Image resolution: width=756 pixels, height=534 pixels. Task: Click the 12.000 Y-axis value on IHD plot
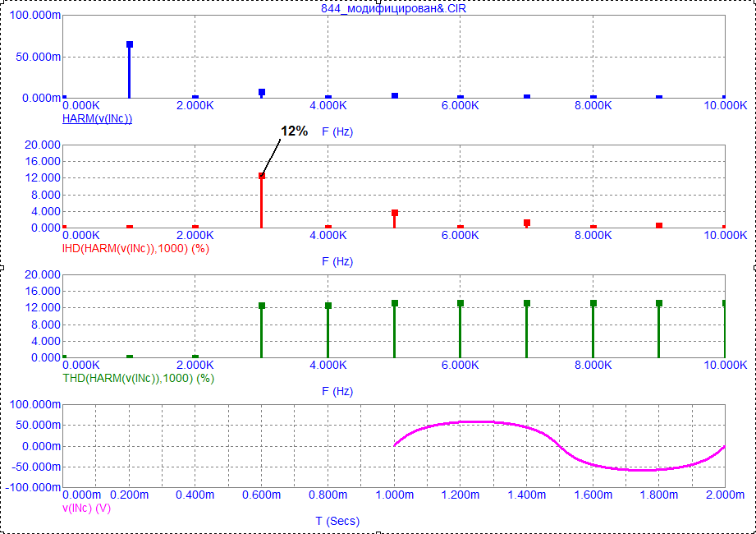tap(43, 178)
